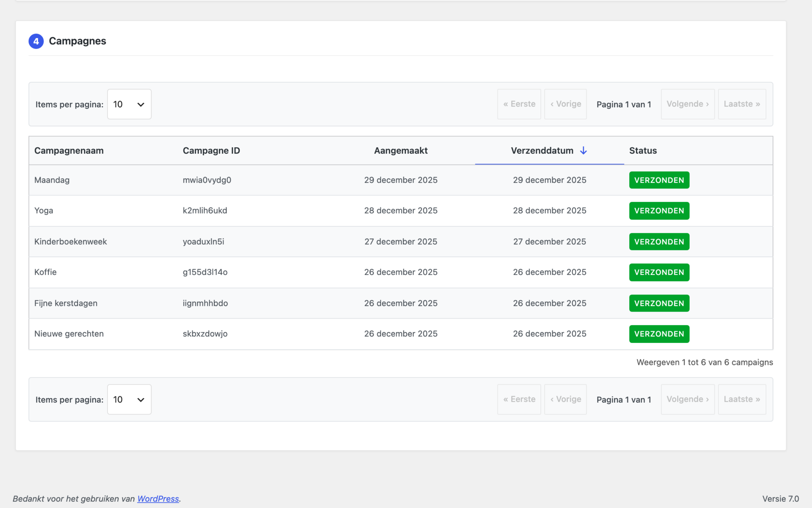Image resolution: width=812 pixels, height=508 pixels.
Task: Click top Volgende › pagination button
Action: [x=688, y=104]
